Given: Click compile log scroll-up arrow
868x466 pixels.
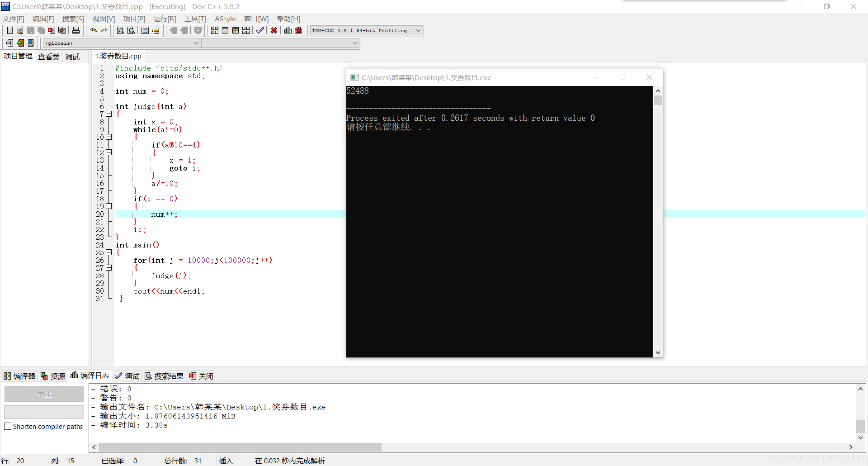Looking at the screenshot, I should tap(860, 389).
